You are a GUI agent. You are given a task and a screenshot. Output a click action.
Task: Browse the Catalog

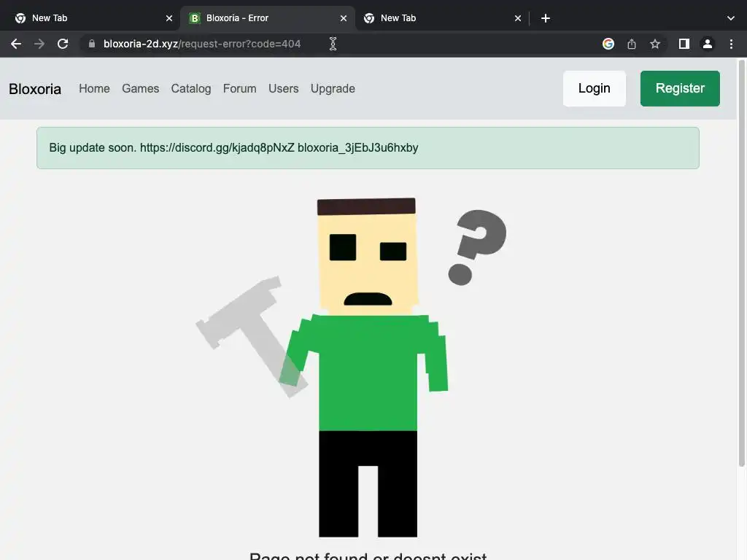(x=191, y=88)
